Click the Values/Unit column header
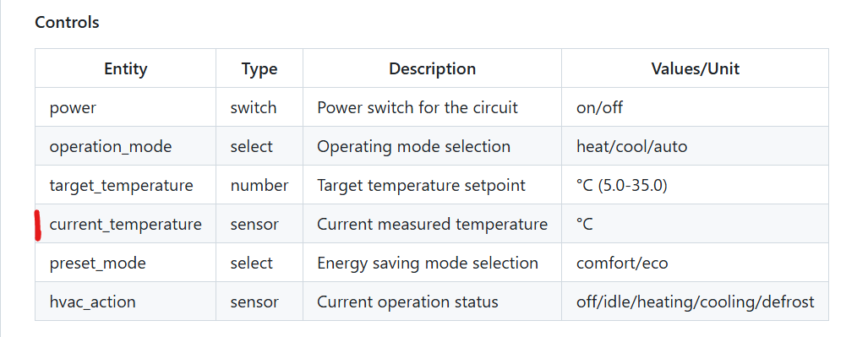Image resolution: width=868 pixels, height=337 pixels. 696,68
